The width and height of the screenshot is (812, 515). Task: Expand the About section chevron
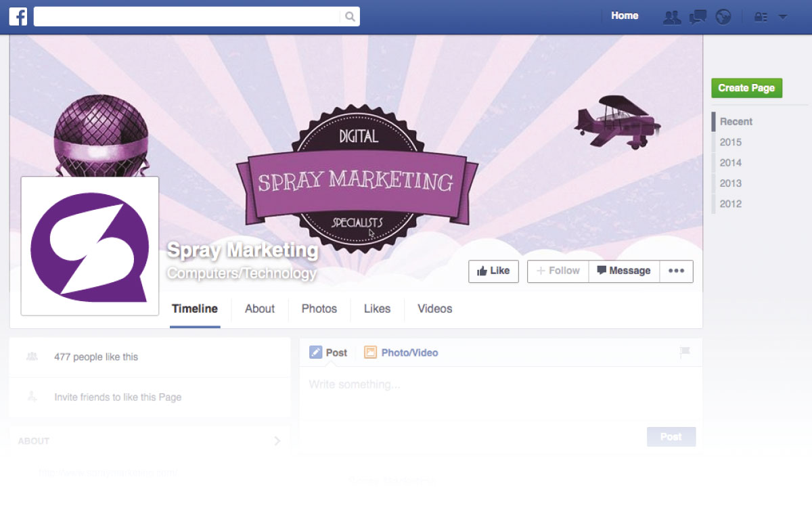(277, 441)
